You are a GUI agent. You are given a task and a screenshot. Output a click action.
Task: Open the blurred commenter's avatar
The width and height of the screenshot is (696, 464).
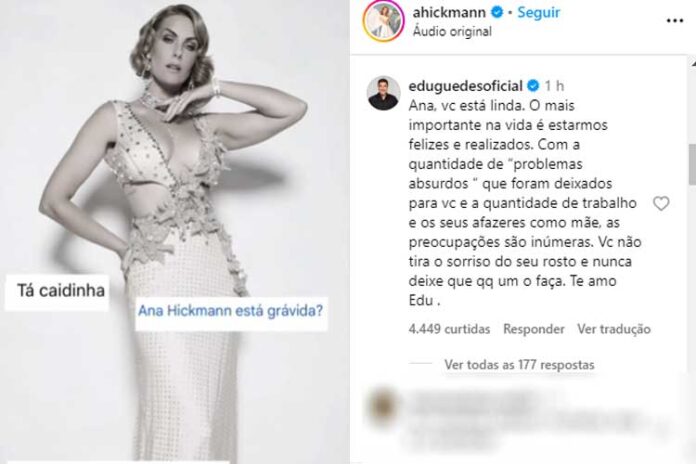[383, 407]
